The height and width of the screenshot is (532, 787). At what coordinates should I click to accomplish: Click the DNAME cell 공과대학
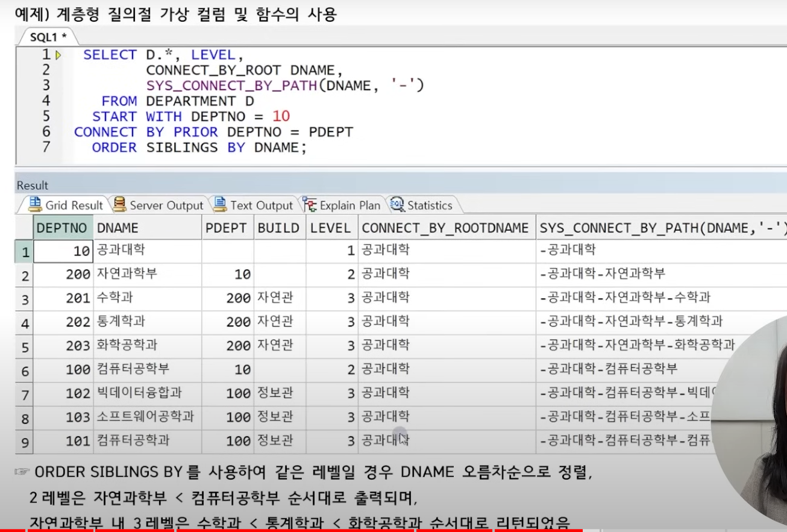148,250
